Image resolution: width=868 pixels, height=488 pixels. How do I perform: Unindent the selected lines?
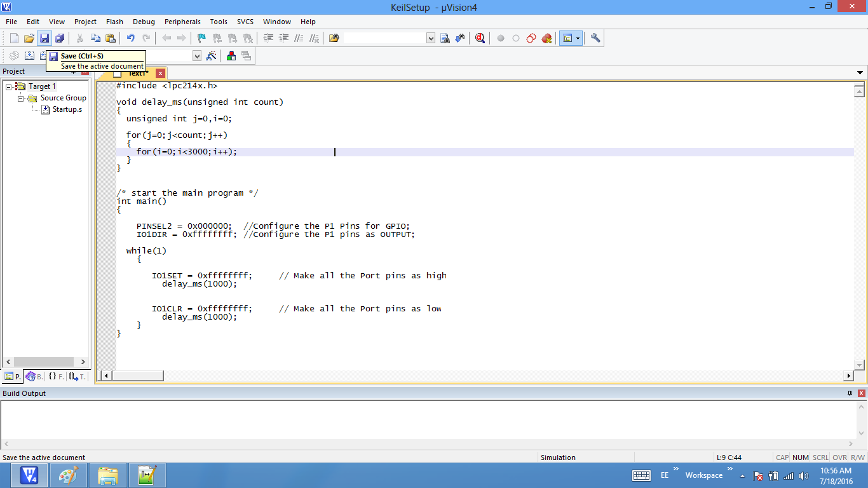(283, 38)
